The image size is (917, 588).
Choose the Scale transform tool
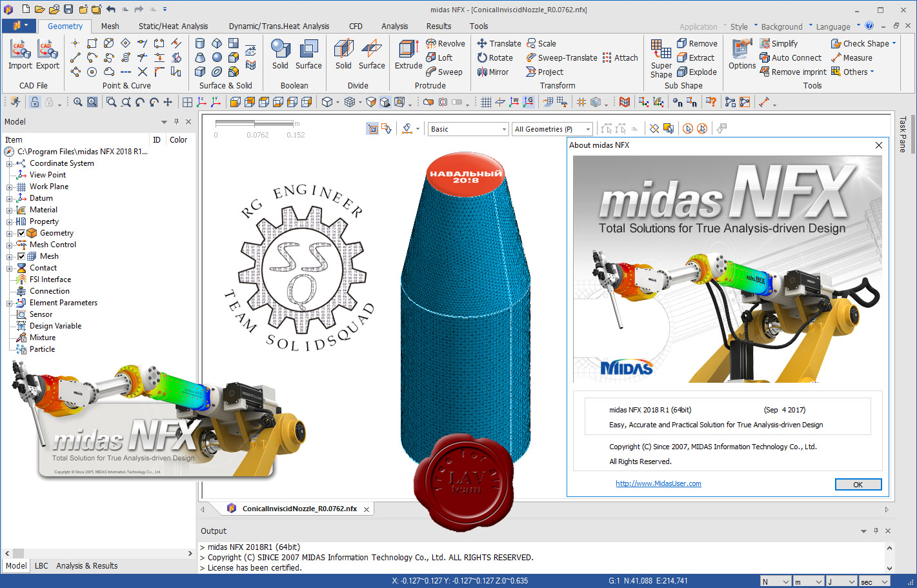point(541,43)
